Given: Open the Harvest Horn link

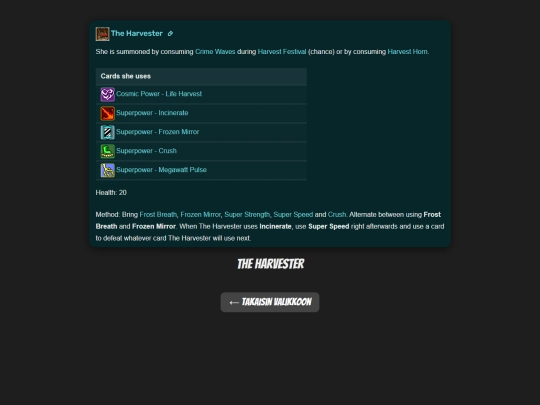Looking at the screenshot, I should (407, 52).
